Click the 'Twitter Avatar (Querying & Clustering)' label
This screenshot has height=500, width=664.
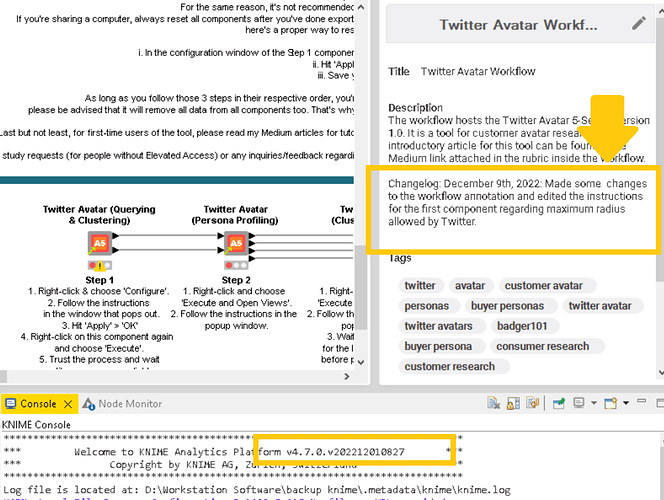click(x=100, y=215)
